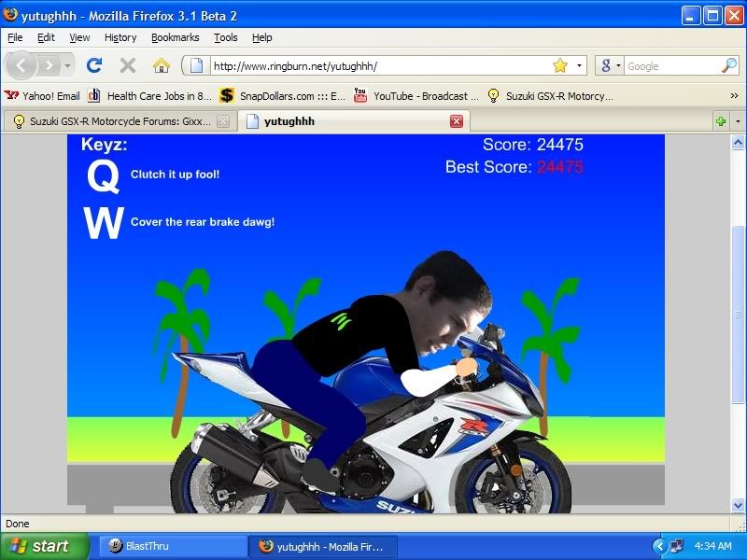Image resolution: width=747 pixels, height=560 pixels.
Task: Click the Windows start button
Action: 44,546
